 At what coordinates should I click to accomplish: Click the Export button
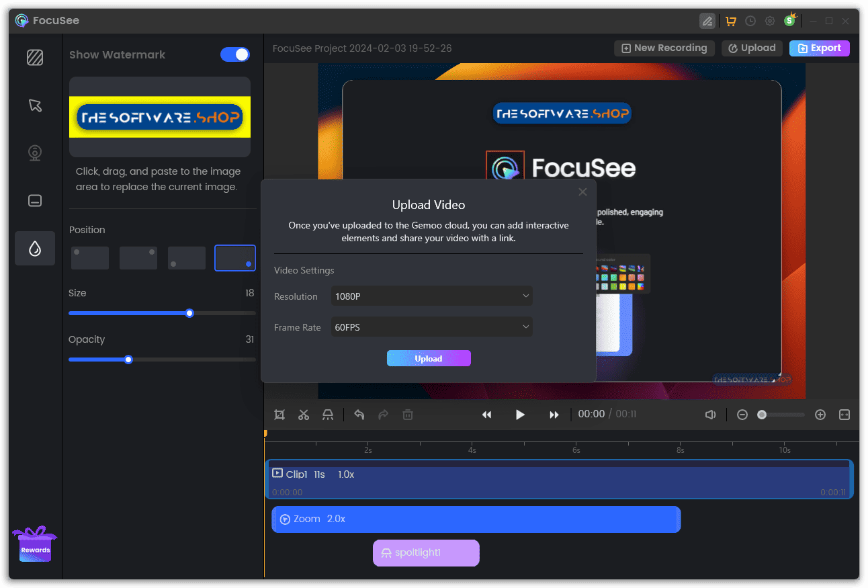(x=820, y=48)
